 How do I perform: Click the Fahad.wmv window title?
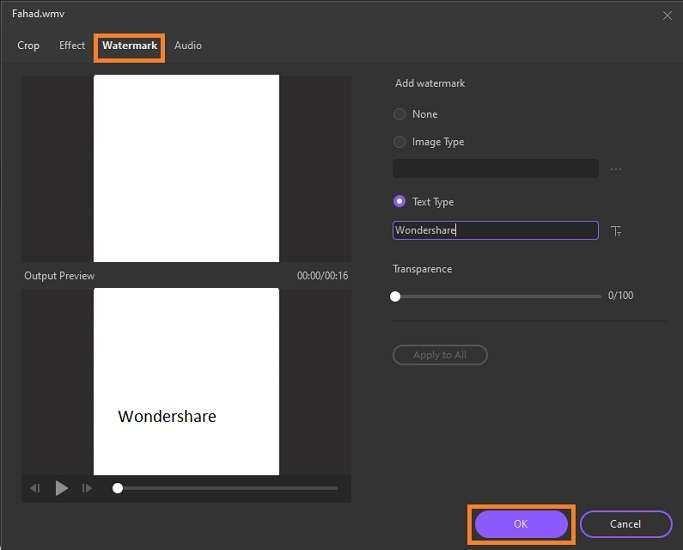coord(38,13)
